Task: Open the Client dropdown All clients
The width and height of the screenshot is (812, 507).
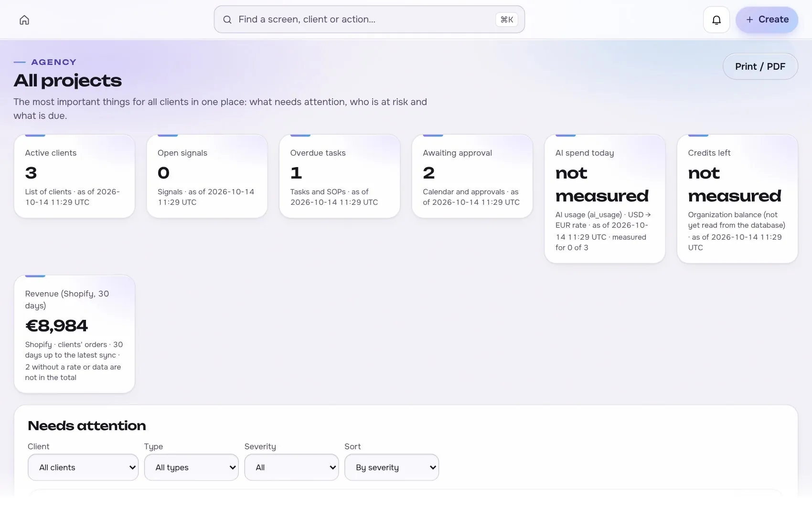Action: pyautogui.click(x=83, y=467)
